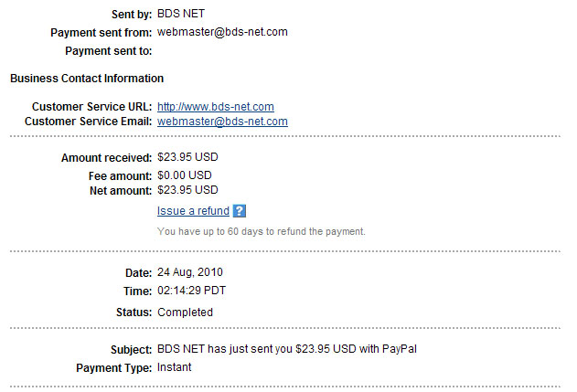Click the Fee amount value $0.00 USD
The width and height of the screenshot is (577, 392).
coord(185,175)
